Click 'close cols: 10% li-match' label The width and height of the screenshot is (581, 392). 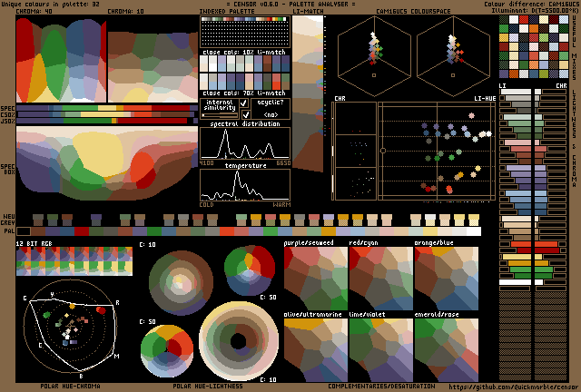point(244,52)
